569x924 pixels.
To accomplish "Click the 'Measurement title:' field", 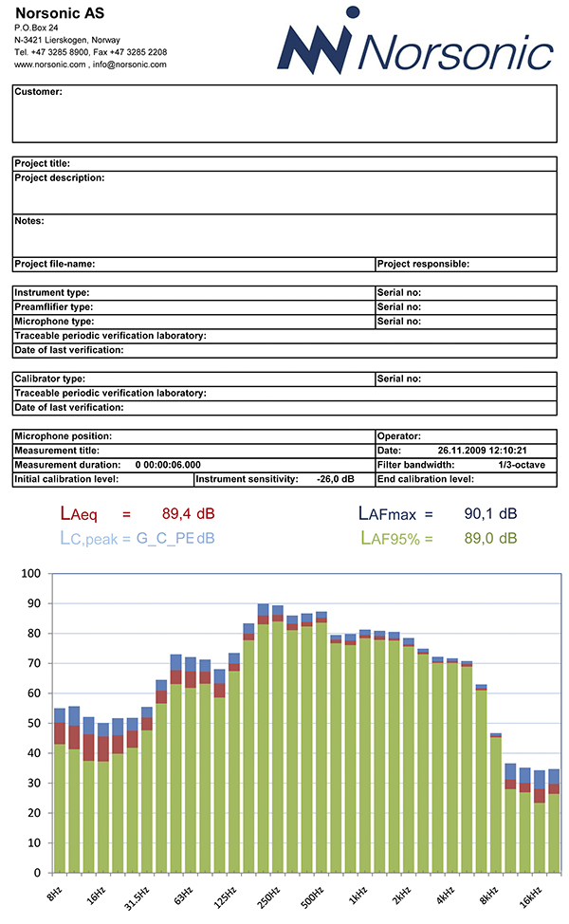I will [193, 451].
